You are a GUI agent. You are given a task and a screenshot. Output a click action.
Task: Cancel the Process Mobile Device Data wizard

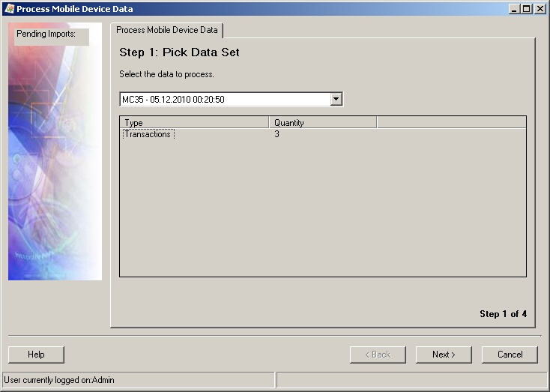510,355
